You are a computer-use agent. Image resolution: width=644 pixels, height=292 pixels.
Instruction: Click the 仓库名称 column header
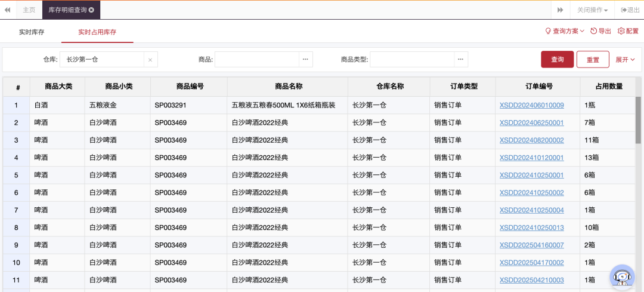click(x=389, y=87)
